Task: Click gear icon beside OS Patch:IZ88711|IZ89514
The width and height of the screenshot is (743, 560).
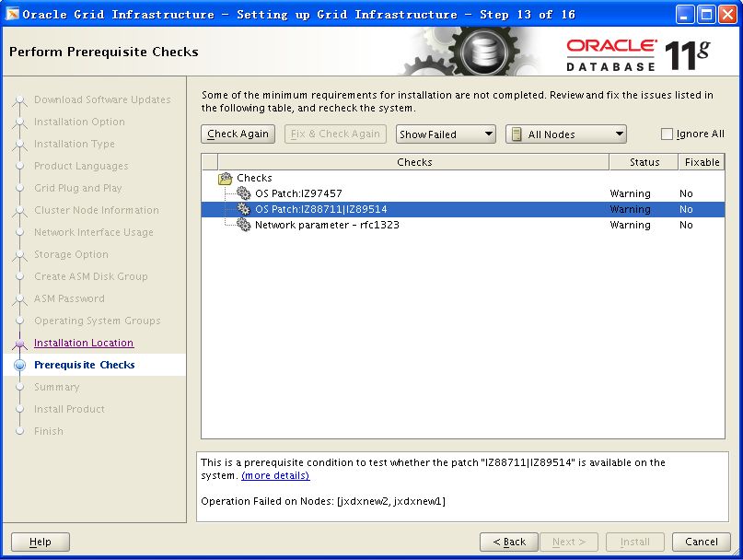Action: pos(243,209)
